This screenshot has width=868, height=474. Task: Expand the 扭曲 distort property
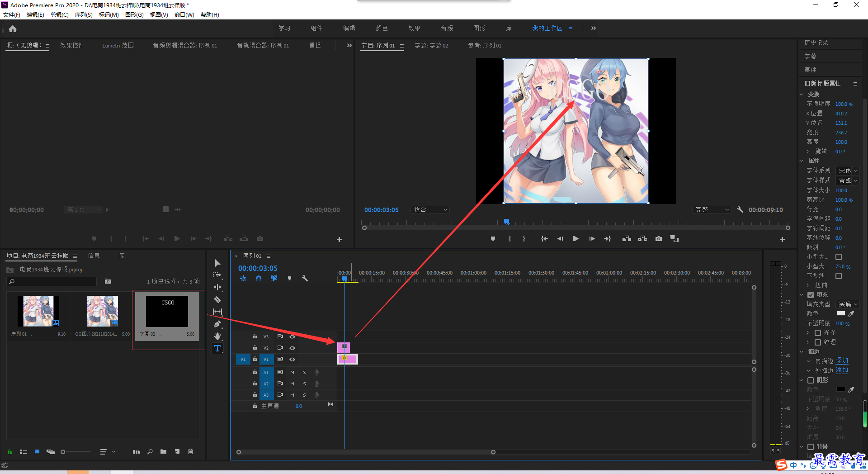(x=808, y=285)
